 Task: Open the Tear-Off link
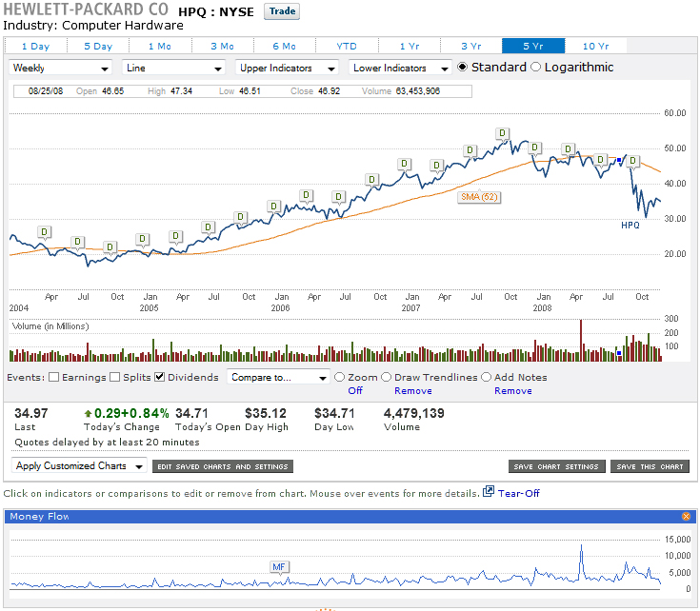click(x=519, y=493)
